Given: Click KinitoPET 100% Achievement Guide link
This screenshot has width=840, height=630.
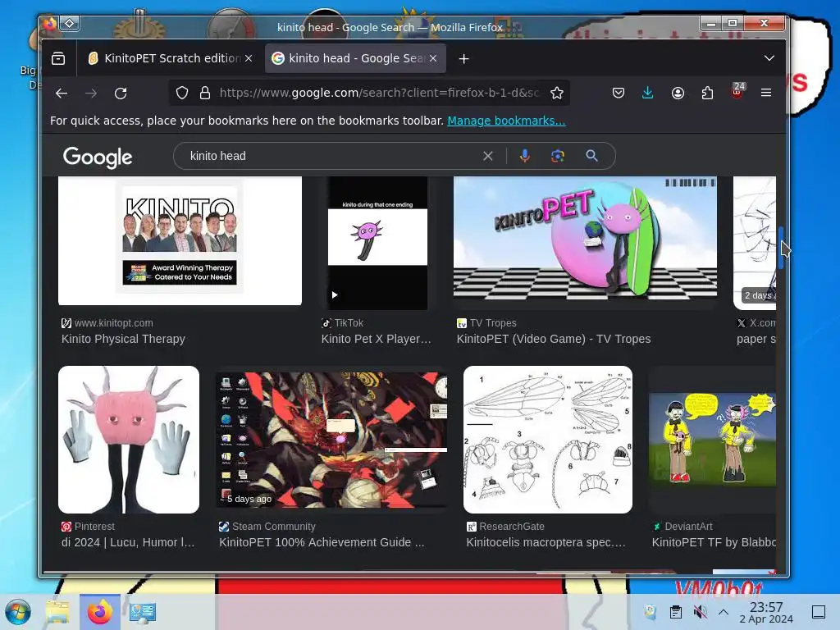Looking at the screenshot, I should point(322,542).
